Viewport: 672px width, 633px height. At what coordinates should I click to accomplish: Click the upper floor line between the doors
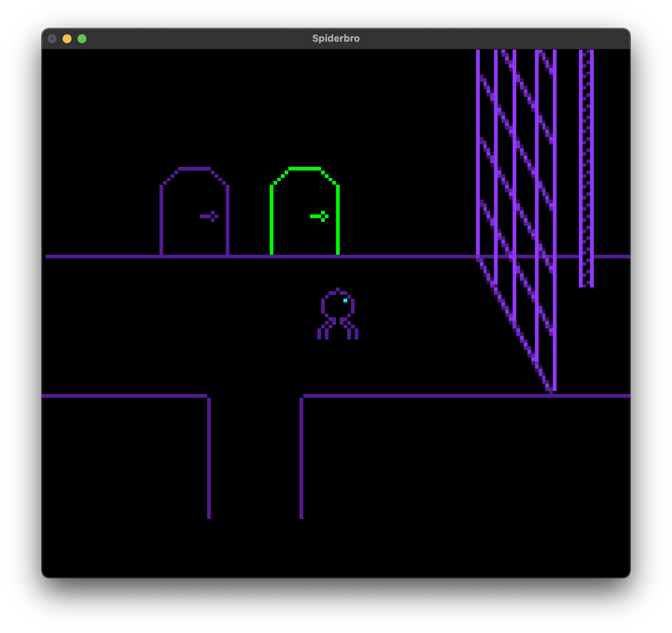250,257
